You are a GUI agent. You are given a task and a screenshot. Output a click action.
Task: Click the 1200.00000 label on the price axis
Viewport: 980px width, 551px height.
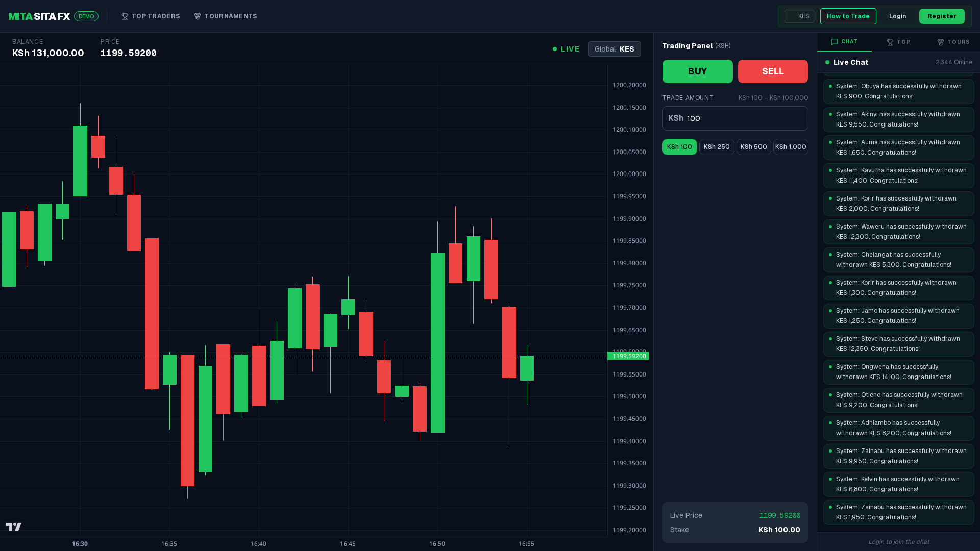tap(629, 174)
